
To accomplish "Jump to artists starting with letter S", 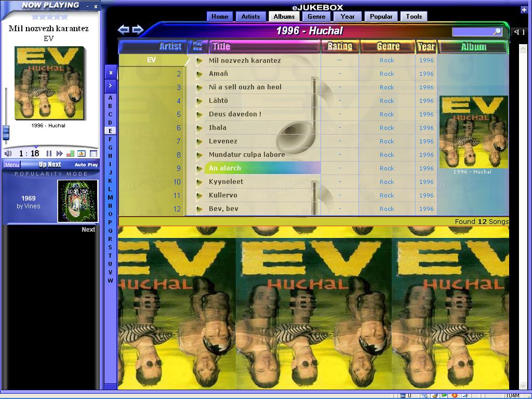I will tap(110, 247).
